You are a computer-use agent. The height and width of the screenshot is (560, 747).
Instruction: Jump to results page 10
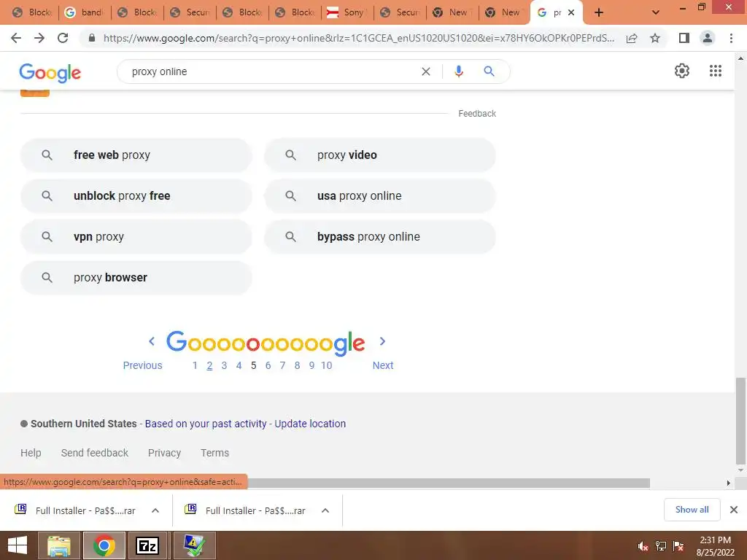[x=326, y=365]
